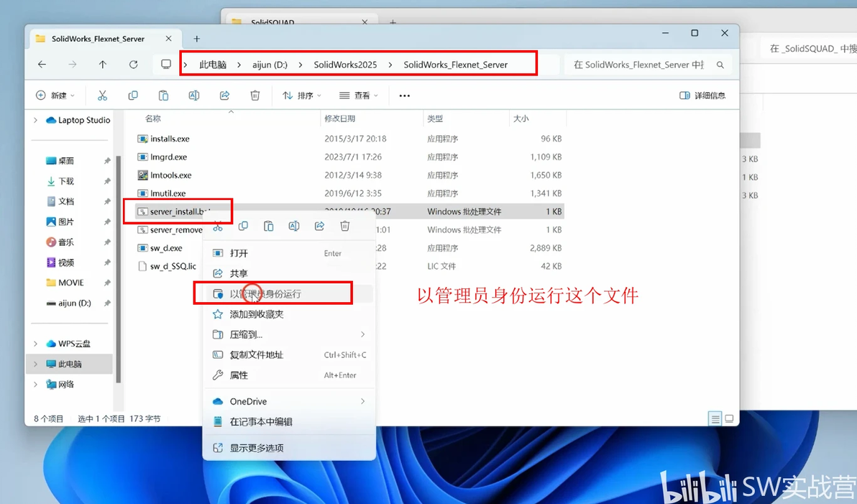Image resolution: width=857 pixels, height=504 pixels.
Task: Add a new tab with the plus button
Action: pyautogui.click(x=197, y=39)
